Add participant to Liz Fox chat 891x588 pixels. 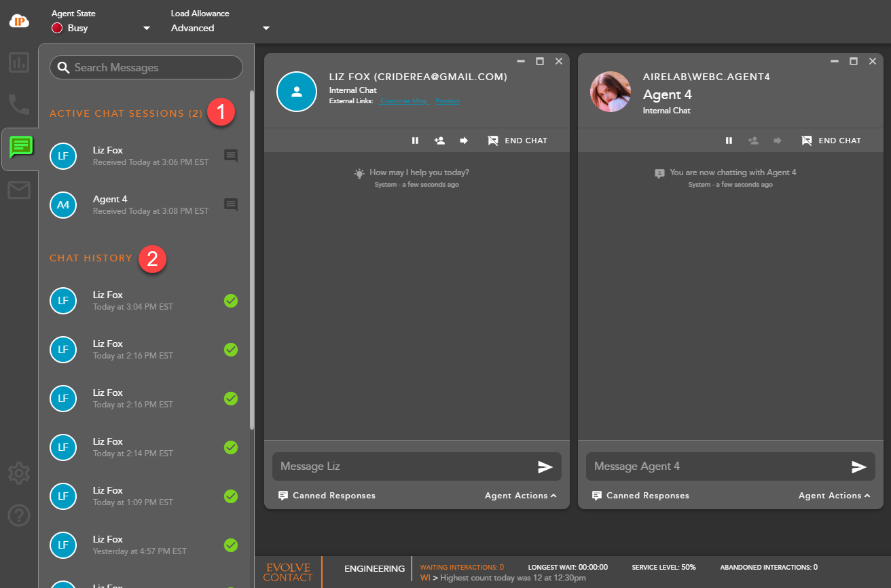(439, 141)
